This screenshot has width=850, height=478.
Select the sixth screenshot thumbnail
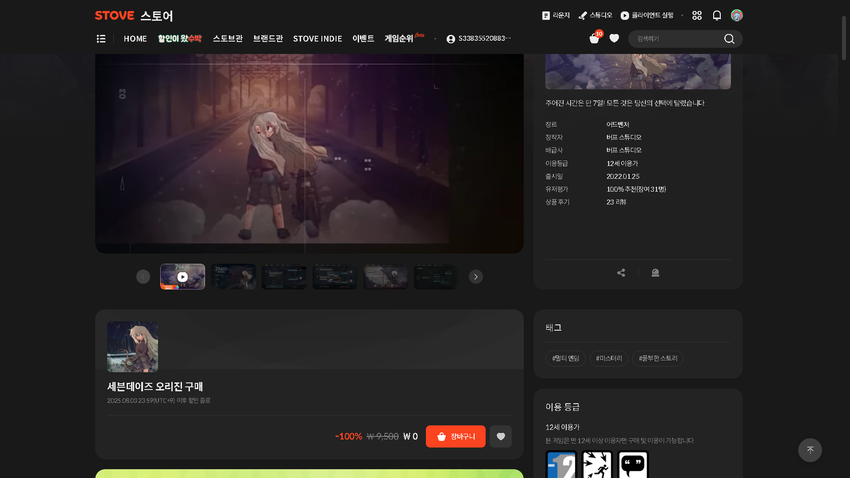(x=436, y=277)
